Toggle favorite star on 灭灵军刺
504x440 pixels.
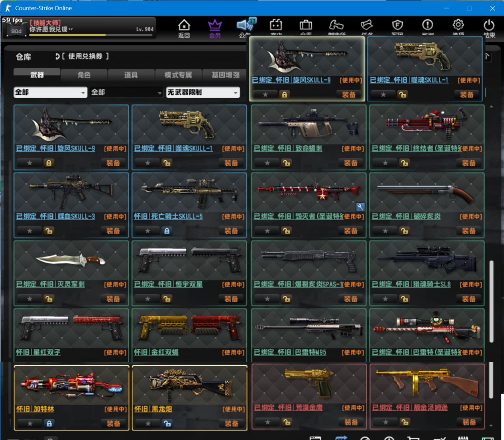pyautogui.click(x=29, y=299)
